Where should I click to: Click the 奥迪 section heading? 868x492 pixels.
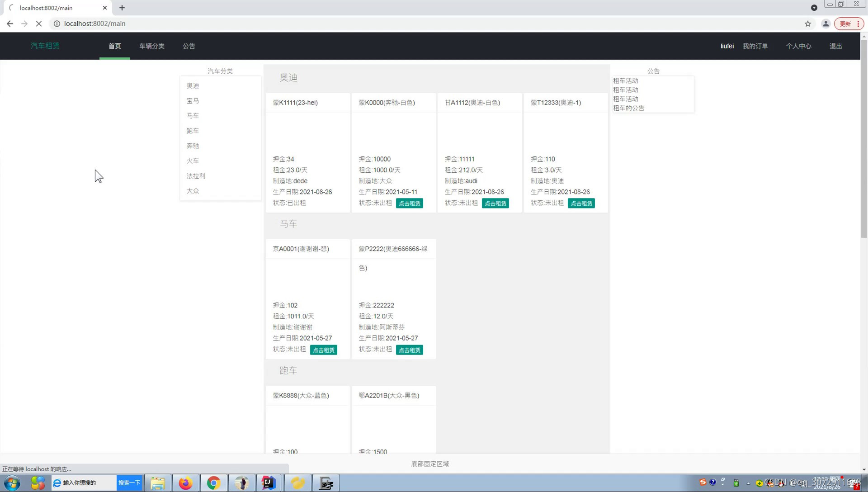click(288, 78)
